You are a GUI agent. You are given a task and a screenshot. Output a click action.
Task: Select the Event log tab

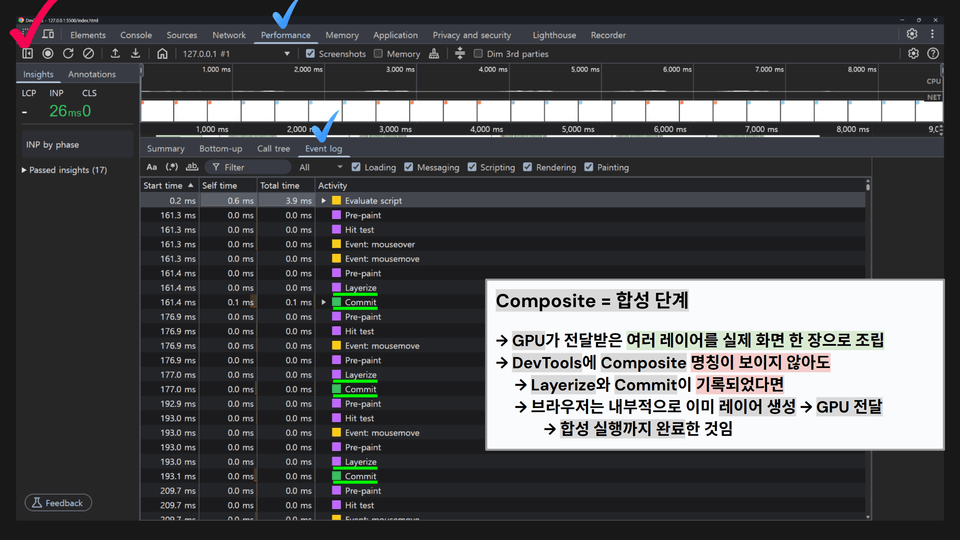click(x=323, y=149)
